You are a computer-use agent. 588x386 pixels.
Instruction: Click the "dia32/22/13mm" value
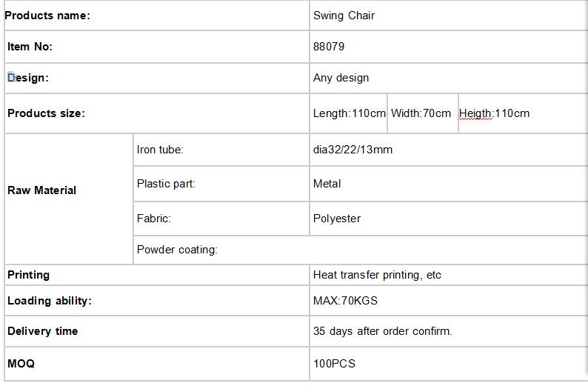[x=353, y=150]
